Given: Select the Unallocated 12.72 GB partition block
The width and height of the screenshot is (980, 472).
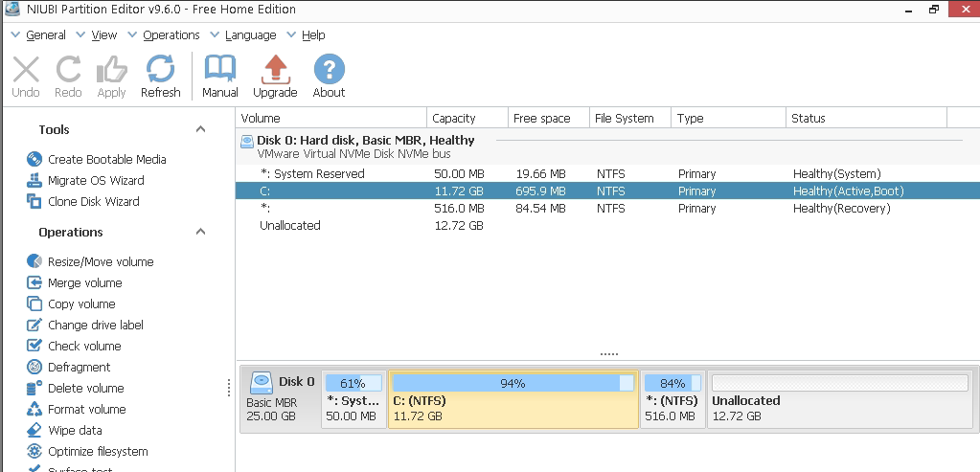Looking at the screenshot, I should tap(839, 399).
